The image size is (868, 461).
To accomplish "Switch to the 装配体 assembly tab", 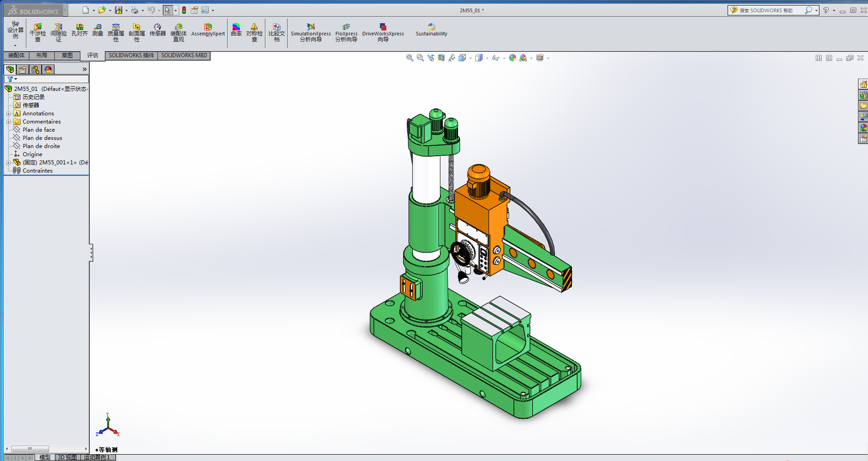I will click(x=16, y=55).
